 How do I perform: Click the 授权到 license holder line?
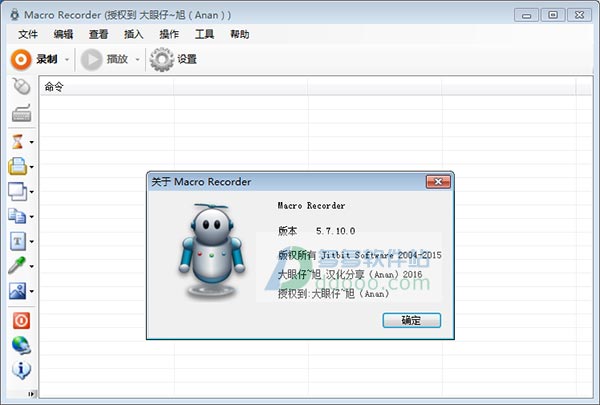tap(333, 294)
